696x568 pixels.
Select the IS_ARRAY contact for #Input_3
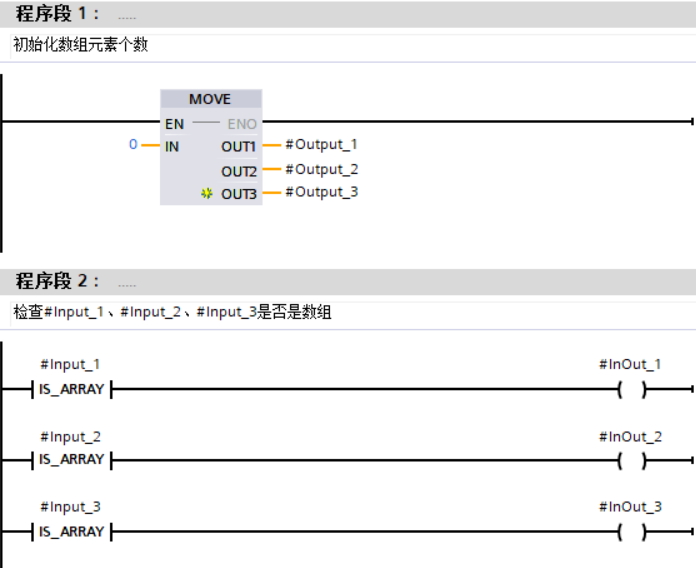[x=71, y=531]
